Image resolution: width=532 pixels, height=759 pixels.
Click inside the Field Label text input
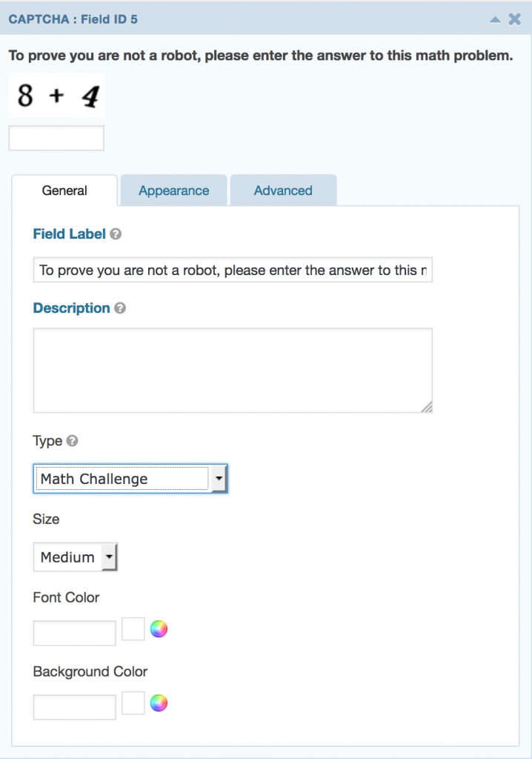point(232,270)
